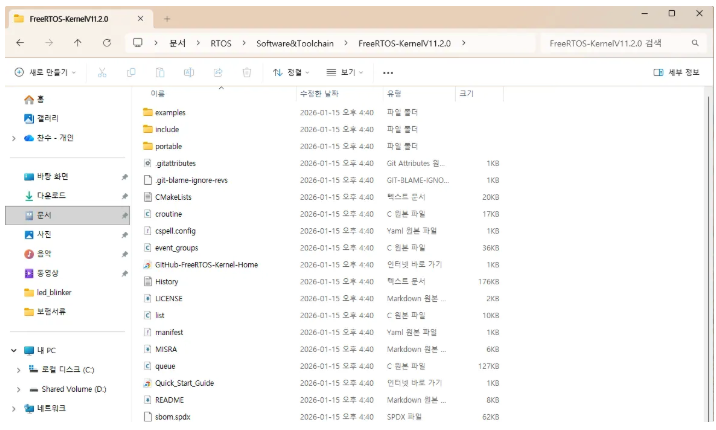Click the PC monitor icon in address bar
Screen dimensions: 716x430
[x=137, y=43]
